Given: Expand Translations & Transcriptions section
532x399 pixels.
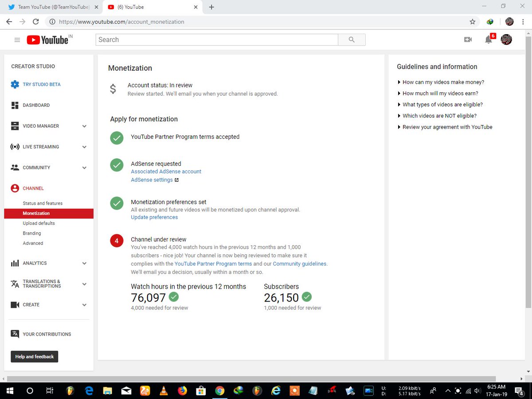Looking at the screenshot, I should click(x=84, y=284).
